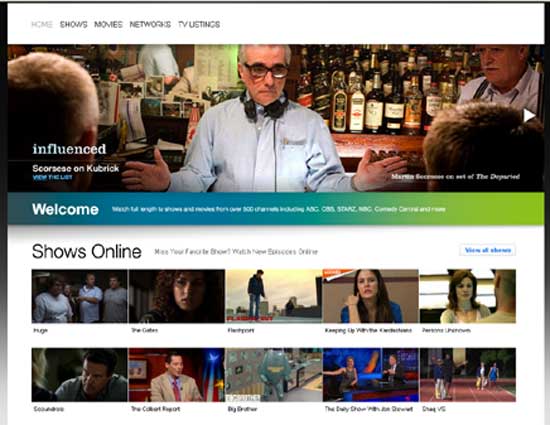Screen dimensions: 550x425
Task: Open the MOVIES navigation item
Action: (x=108, y=25)
